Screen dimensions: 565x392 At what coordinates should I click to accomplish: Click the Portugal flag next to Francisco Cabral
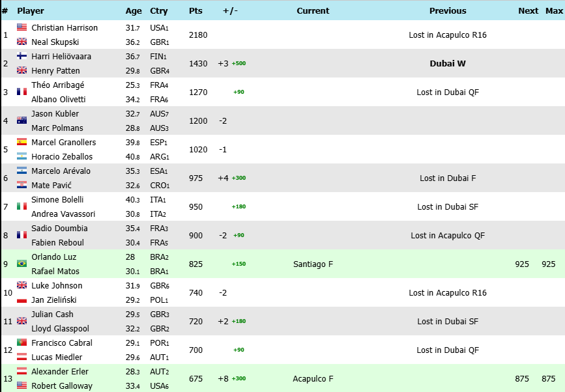click(22, 343)
